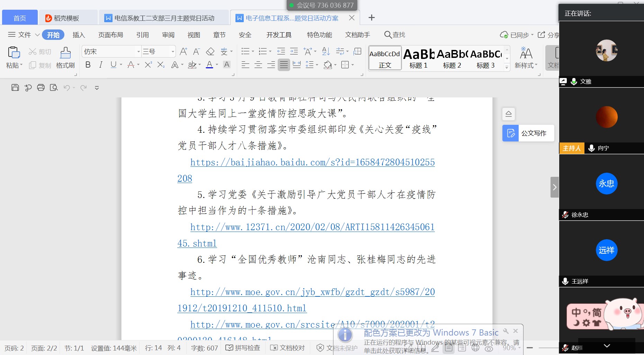Click the Print icon in quick access bar

point(41,88)
